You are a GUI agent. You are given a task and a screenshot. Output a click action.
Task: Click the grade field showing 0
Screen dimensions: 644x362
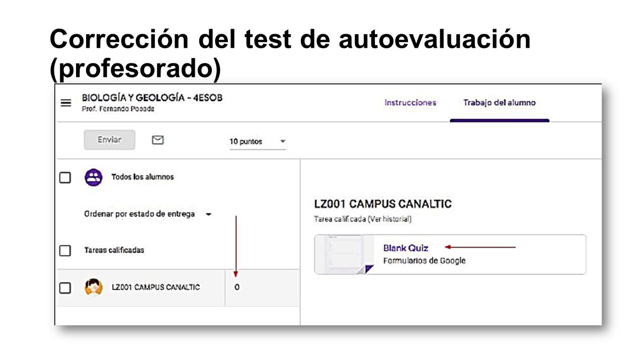coord(237,288)
